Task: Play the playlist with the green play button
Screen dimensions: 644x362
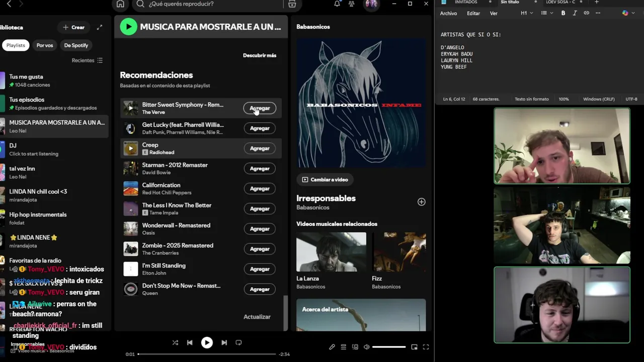Action: [128, 27]
